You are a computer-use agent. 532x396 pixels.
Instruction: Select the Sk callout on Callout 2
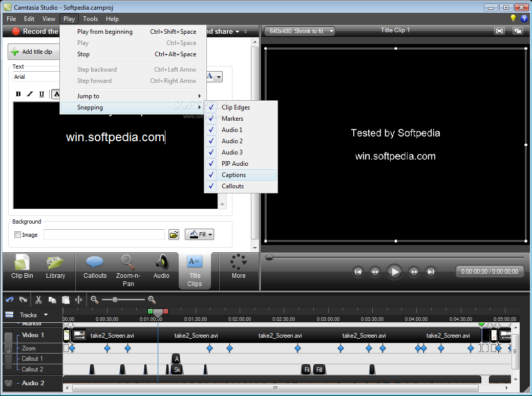[177, 370]
